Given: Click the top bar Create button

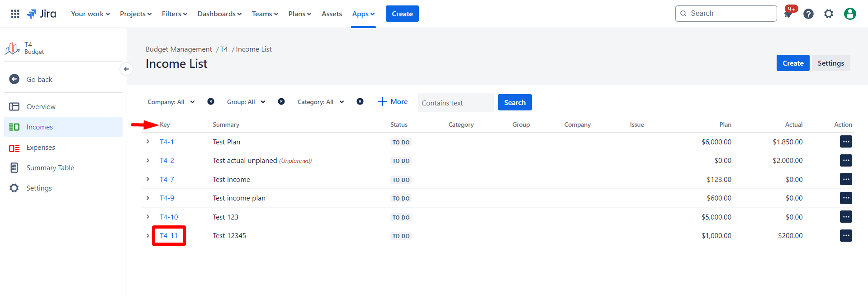Looking at the screenshot, I should point(402,14).
